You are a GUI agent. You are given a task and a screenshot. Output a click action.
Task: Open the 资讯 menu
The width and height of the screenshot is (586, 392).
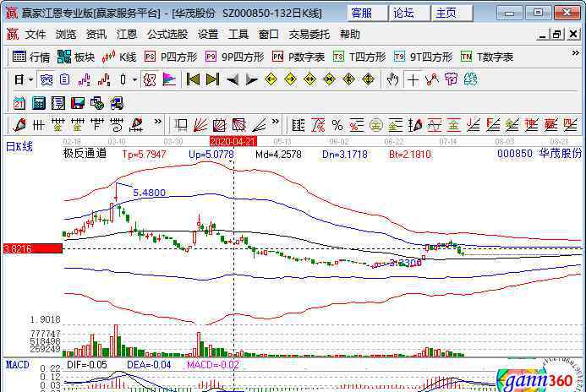tap(96, 35)
